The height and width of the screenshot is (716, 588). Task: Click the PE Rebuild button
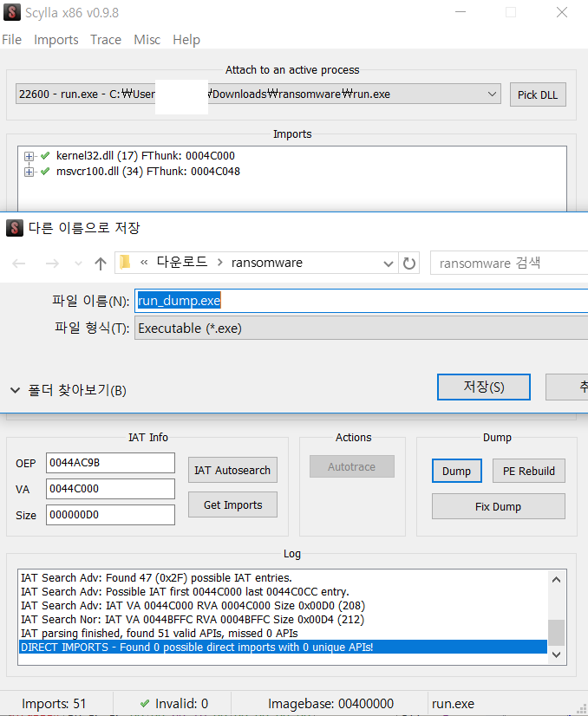click(529, 471)
